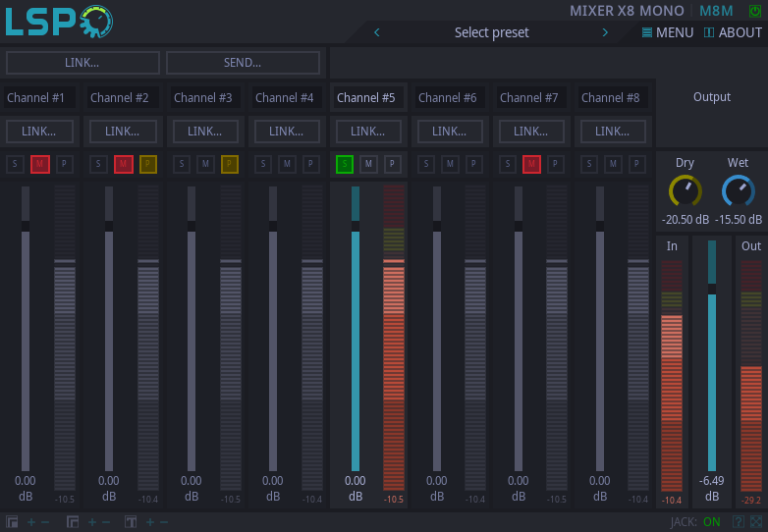Click LINK... button under Channel #4
Screen dimensions: 768x532
(x=286, y=131)
